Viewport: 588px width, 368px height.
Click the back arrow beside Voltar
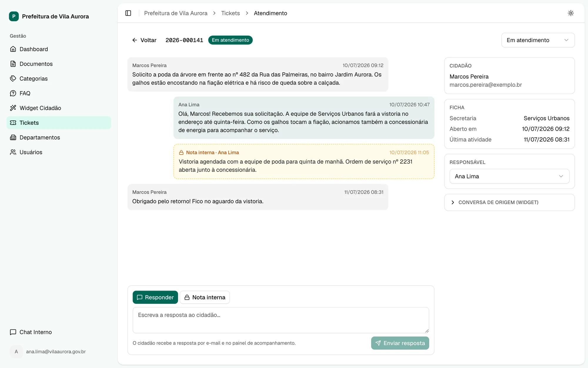tap(135, 40)
